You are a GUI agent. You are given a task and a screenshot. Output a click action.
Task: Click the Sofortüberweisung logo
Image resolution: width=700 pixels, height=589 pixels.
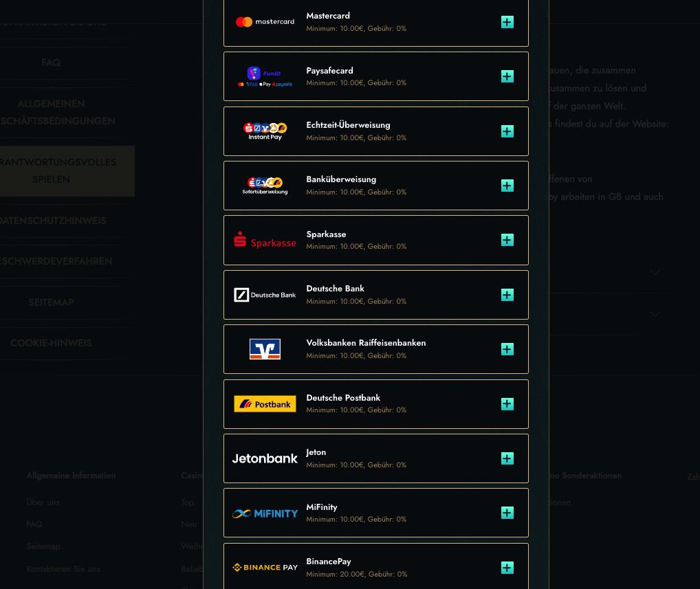pos(265,186)
